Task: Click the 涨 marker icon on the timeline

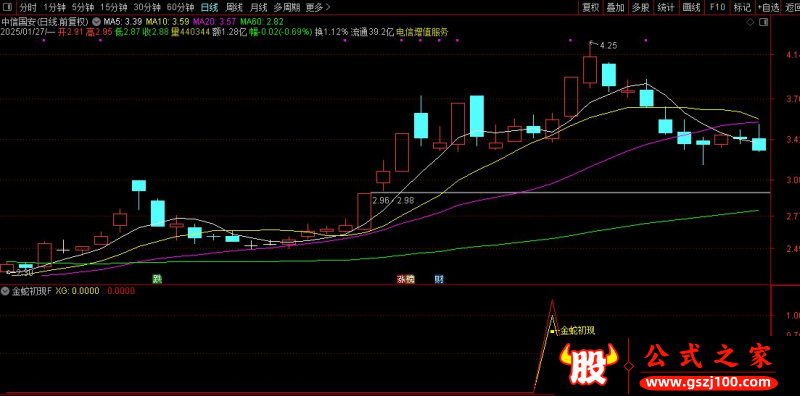Action: pyautogui.click(x=402, y=279)
